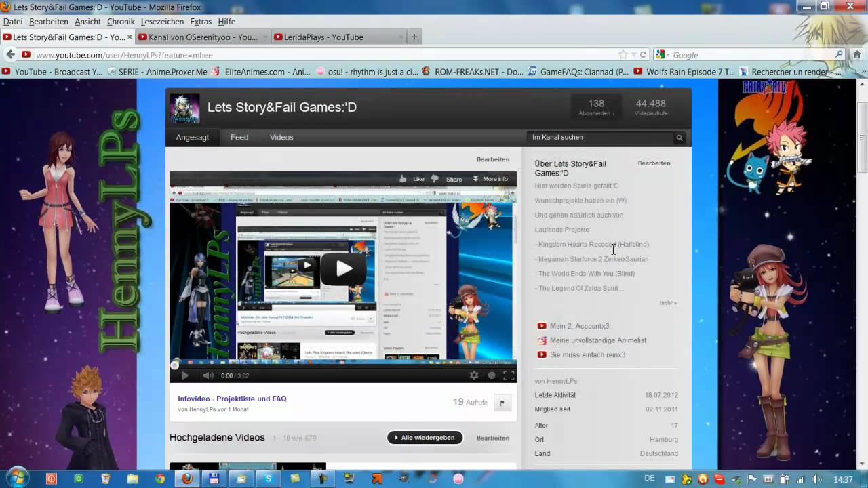
Task: Open the Hilfe menu
Action: tap(226, 22)
